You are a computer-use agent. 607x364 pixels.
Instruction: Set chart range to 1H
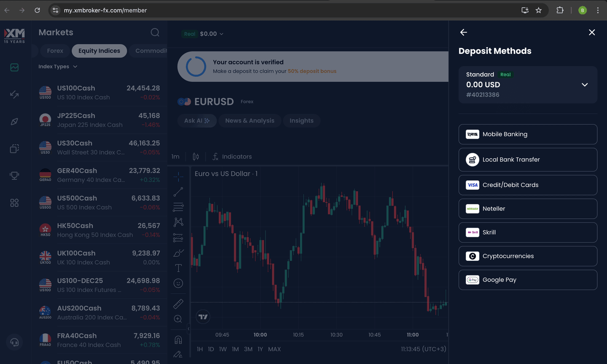pos(200,349)
